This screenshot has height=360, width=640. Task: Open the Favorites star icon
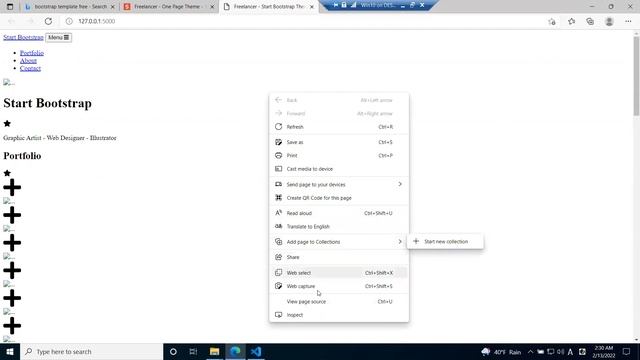point(571,21)
